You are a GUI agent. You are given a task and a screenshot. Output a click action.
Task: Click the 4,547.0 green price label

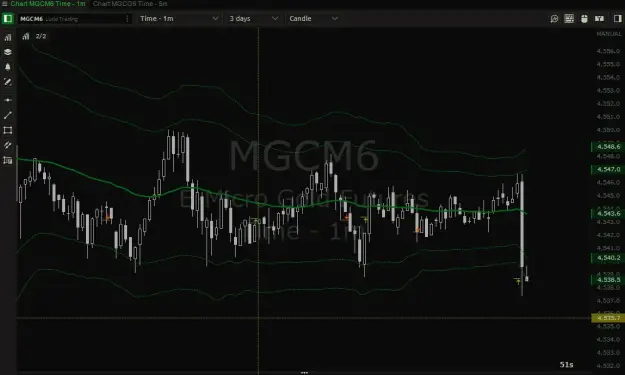[608, 169]
